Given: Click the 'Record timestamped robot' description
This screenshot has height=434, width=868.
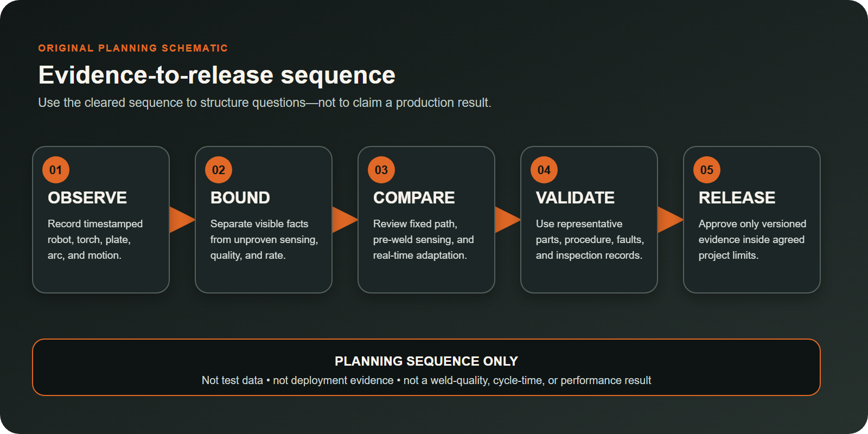Looking at the screenshot, I should point(95,239).
